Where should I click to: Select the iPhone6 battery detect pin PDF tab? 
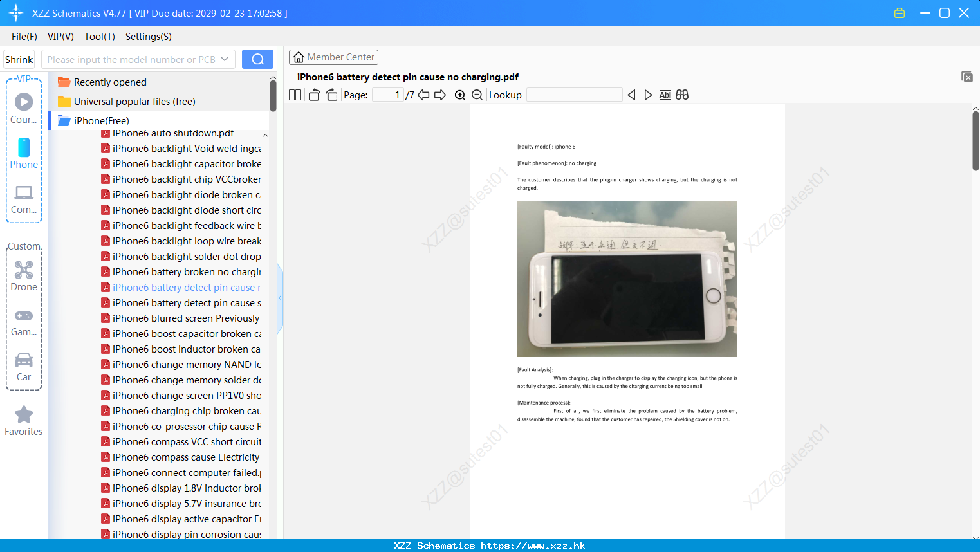[x=408, y=77]
